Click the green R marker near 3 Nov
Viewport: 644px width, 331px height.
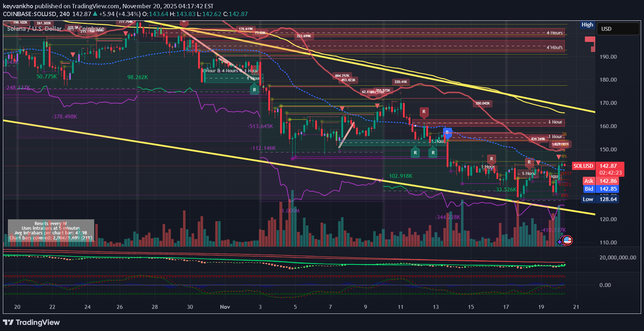coord(254,90)
